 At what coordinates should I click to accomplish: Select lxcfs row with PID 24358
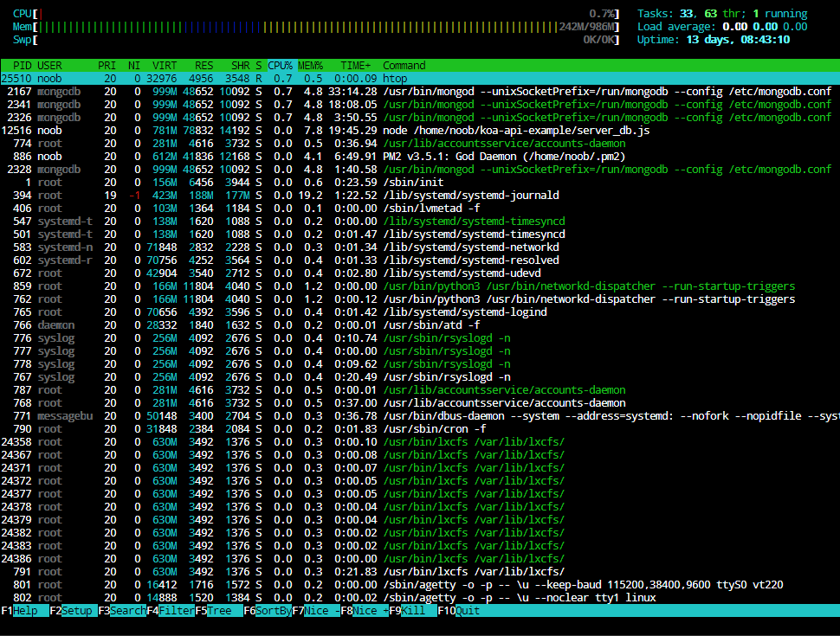[x=420, y=441]
